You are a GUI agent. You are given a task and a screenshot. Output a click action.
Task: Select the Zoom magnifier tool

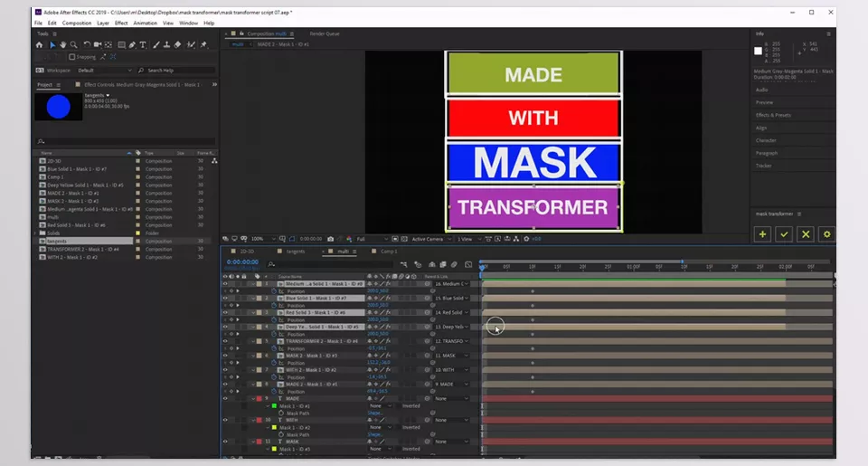(x=73, y=45)
